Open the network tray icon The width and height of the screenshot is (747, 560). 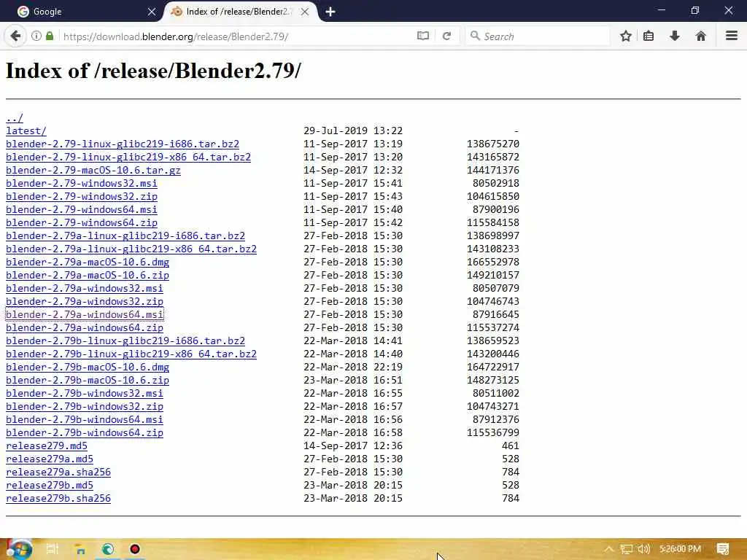(x=627, y=550)
